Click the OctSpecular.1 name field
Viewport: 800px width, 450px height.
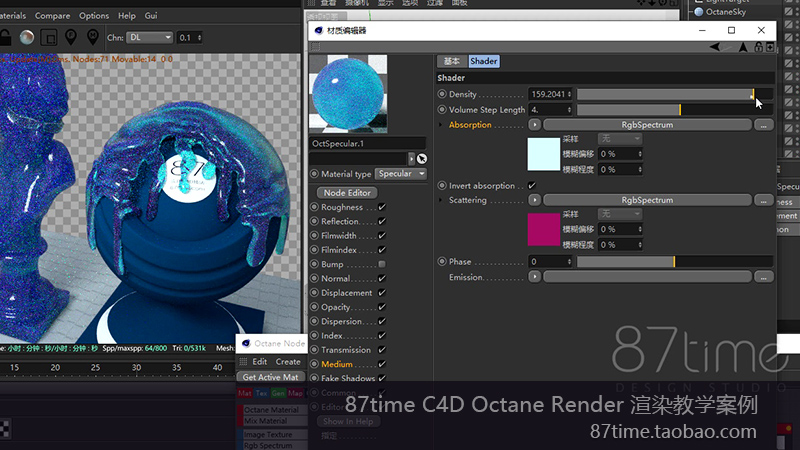click(x=367, y=144)
